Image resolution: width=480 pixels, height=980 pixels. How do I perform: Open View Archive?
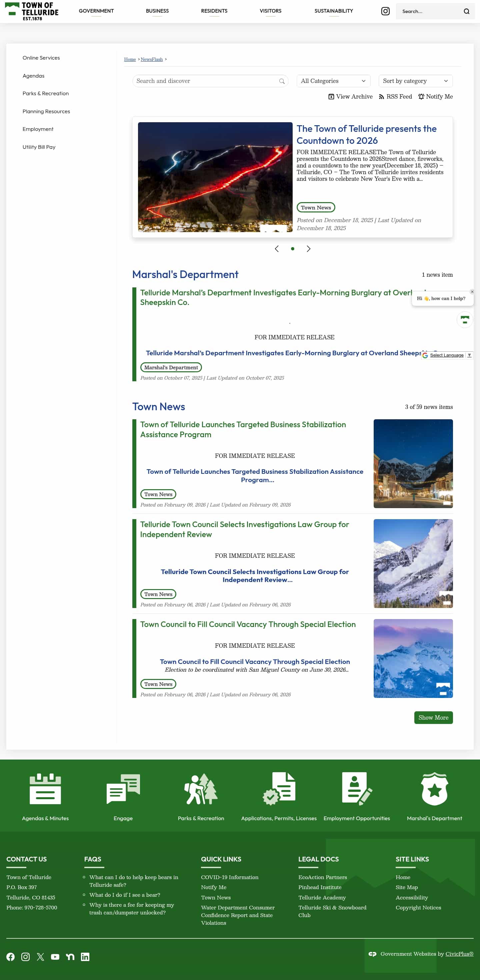pos(350,97)
